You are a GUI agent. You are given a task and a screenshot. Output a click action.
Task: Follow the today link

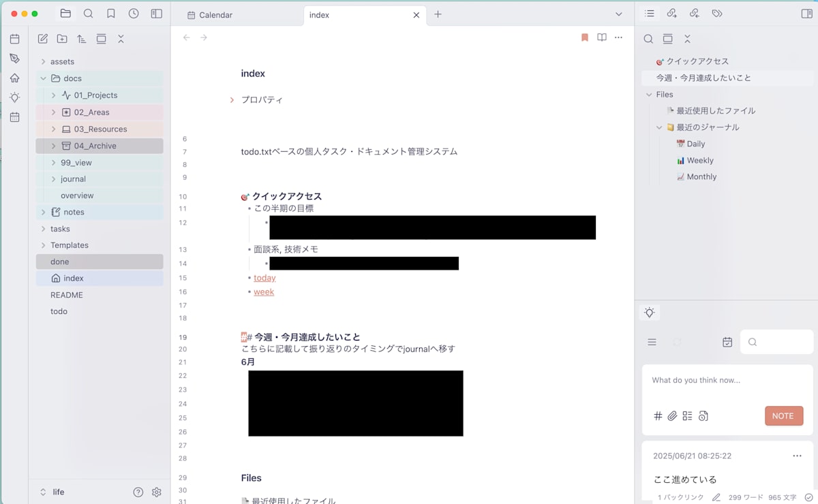[x=264, y=278]
